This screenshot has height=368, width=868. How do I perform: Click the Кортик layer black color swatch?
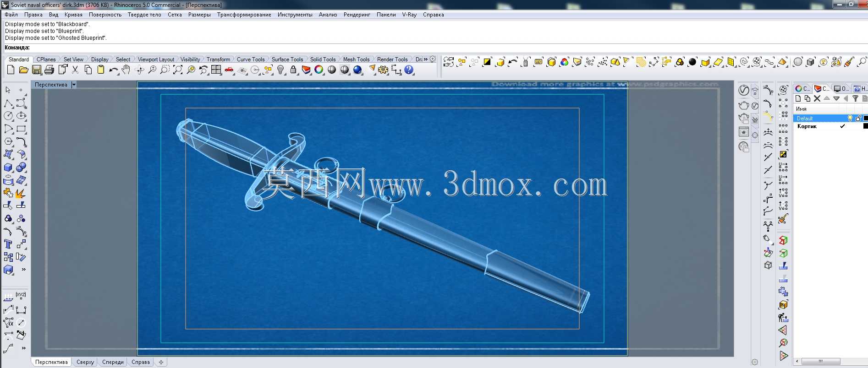point(866,126)
